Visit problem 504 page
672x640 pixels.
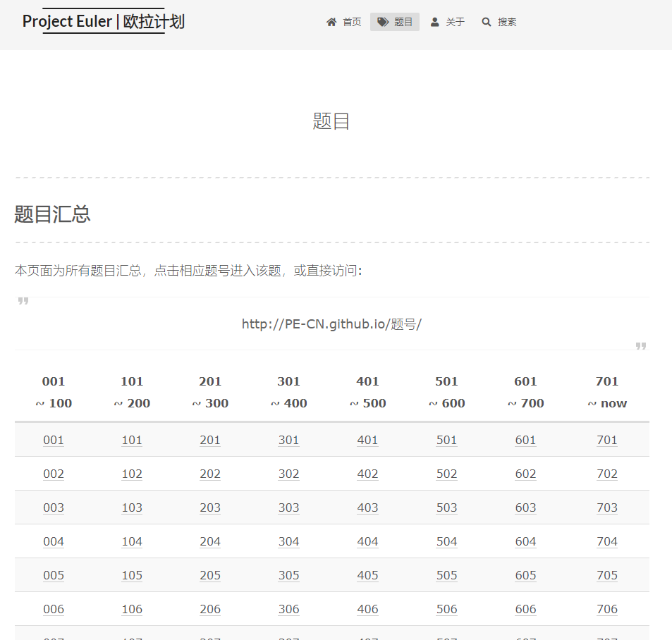click(x=446, y=541)
